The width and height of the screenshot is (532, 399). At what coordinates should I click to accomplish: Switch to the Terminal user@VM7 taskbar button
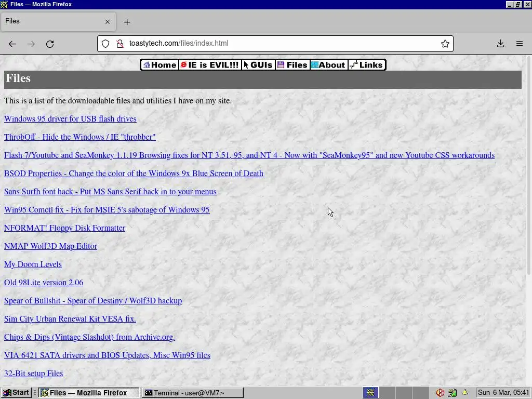coord(193,393)
